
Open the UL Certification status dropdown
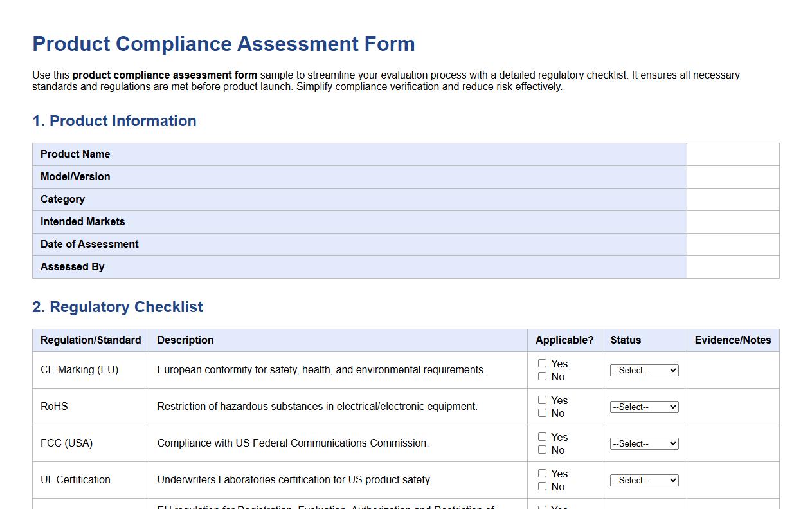(644, 480)
